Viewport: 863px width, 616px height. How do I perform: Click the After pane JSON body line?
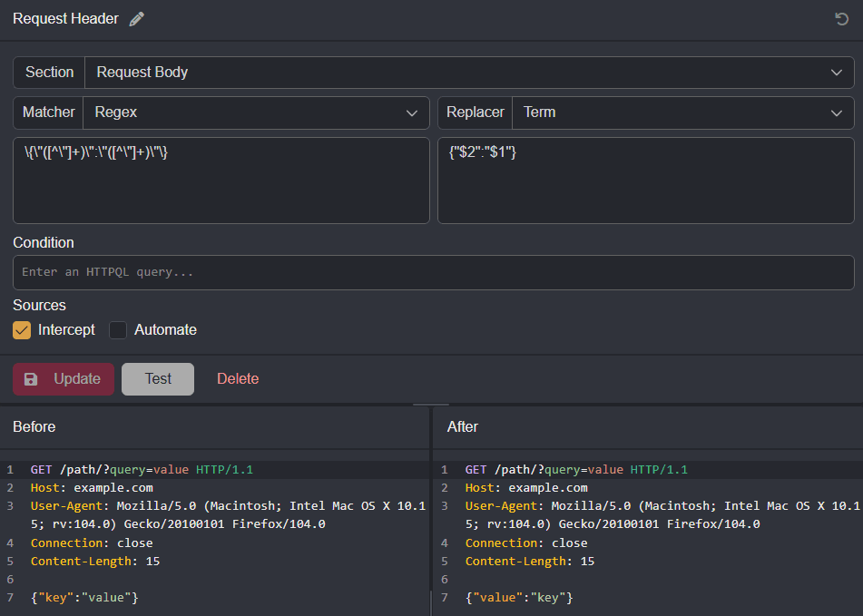tap(519, 598)
